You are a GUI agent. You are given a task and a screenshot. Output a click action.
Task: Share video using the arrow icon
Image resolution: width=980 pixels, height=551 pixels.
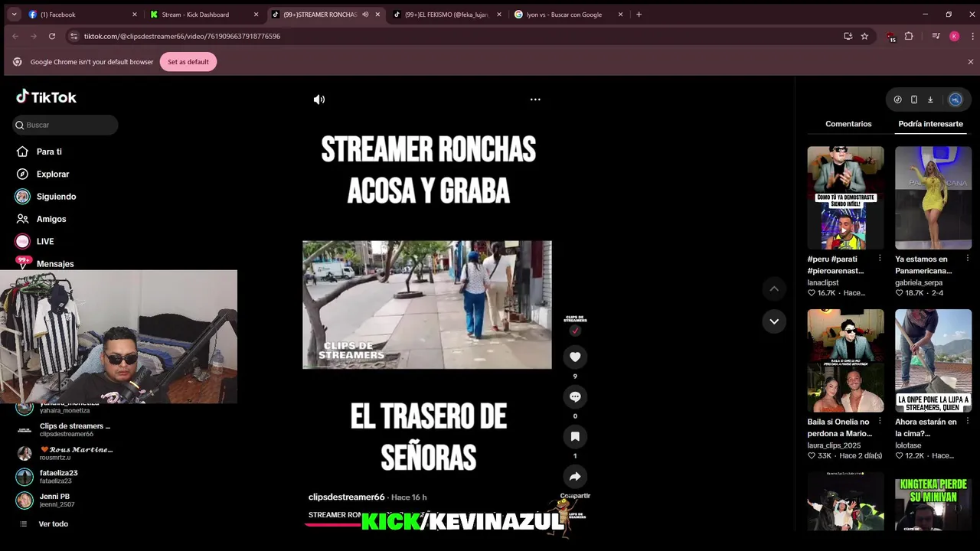tap(575, 477)
